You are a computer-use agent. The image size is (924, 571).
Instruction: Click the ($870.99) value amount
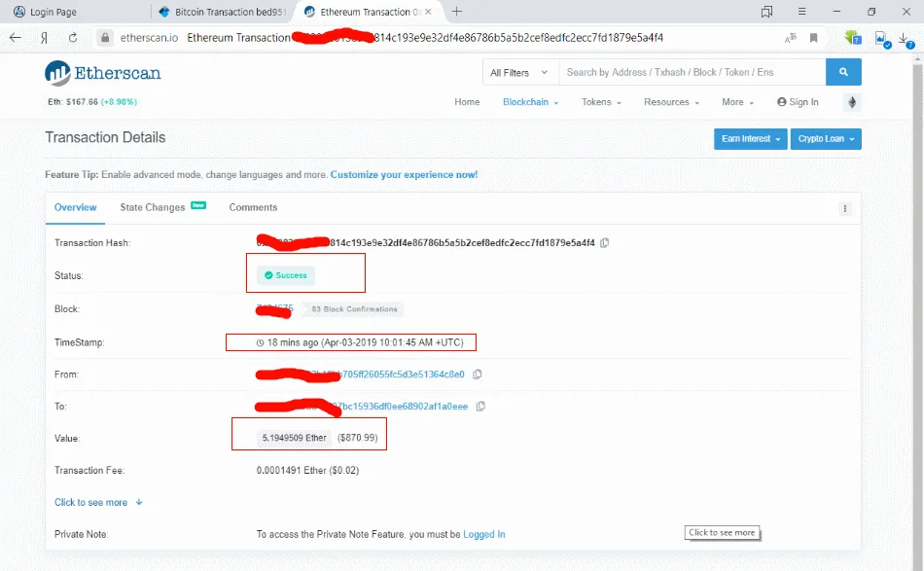point(358,438)
